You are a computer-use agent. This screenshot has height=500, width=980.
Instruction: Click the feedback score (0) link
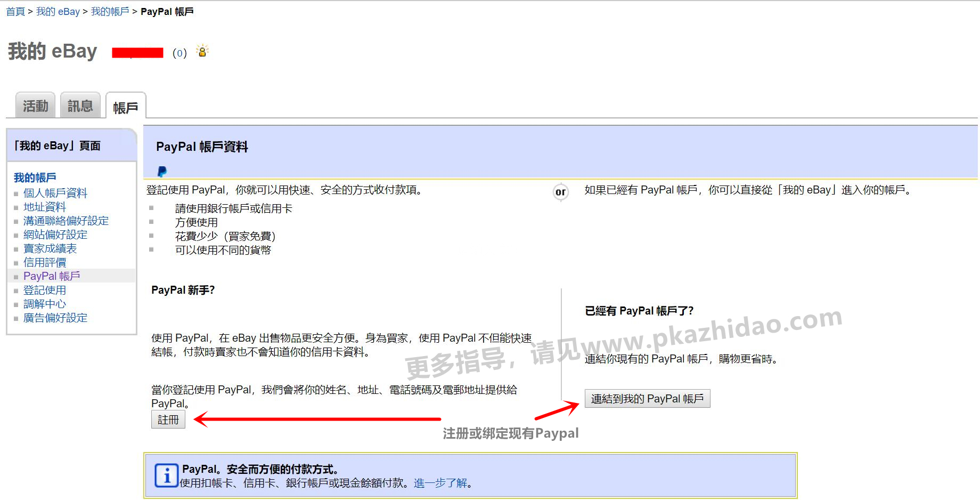(x=179, y=53)
